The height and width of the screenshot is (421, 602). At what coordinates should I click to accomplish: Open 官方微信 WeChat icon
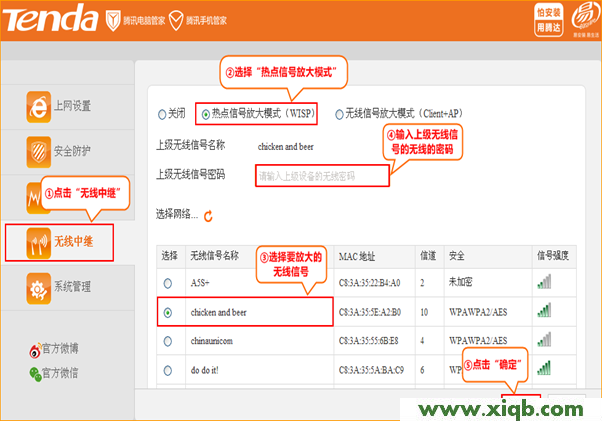35,374
